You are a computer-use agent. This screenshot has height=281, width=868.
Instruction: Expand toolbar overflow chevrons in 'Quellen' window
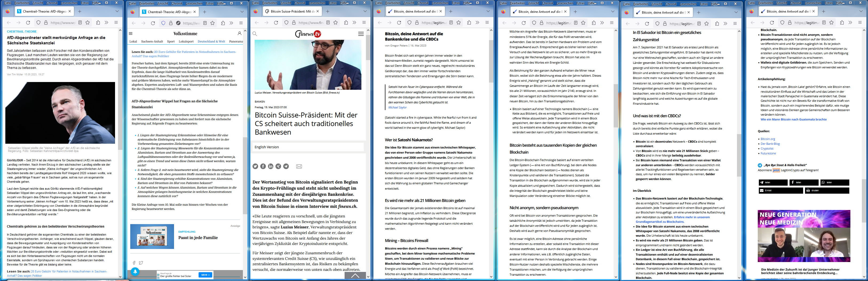tap(850, 23)
